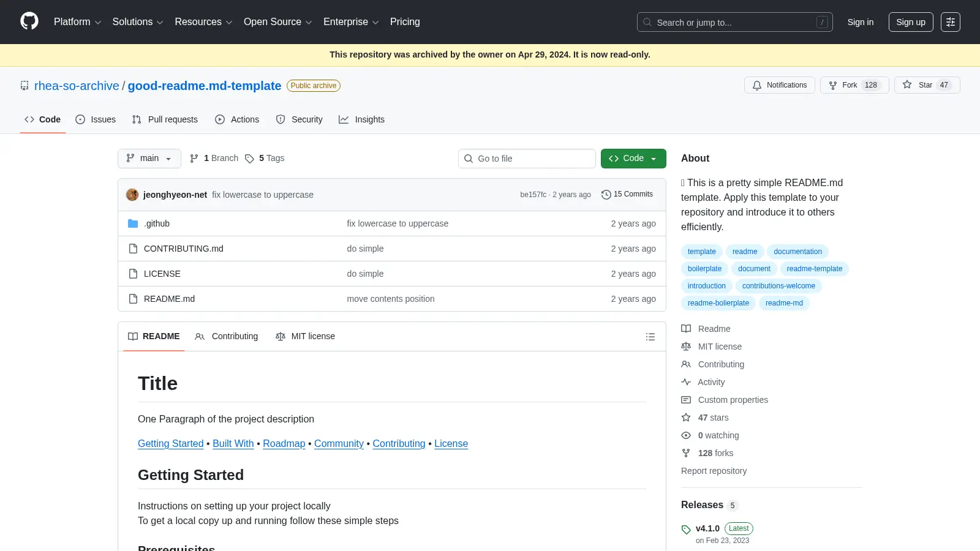The height and width of the screenshot is (551, 980).
Task: Click the Community anchor link
Action: pyautogui.click(x=339, y=443)
